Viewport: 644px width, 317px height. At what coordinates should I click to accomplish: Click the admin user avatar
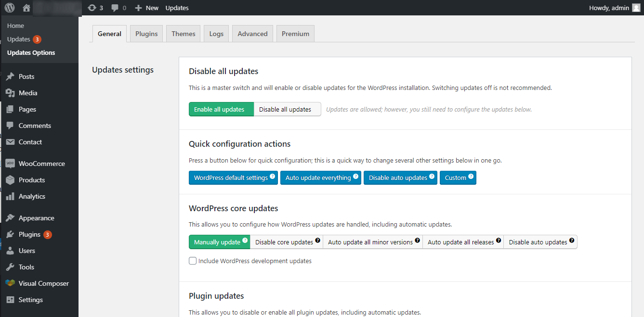point(636,8)
